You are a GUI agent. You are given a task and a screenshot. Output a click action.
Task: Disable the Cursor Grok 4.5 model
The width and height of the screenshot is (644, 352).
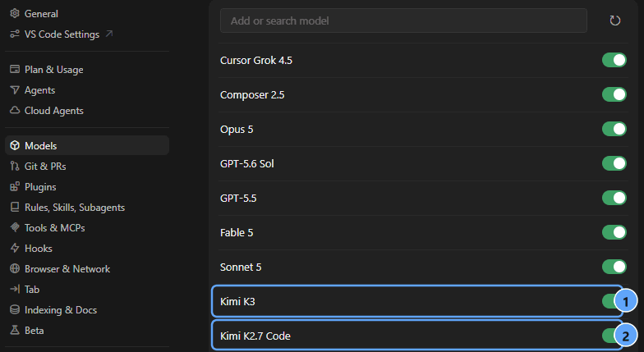(614, 60)
